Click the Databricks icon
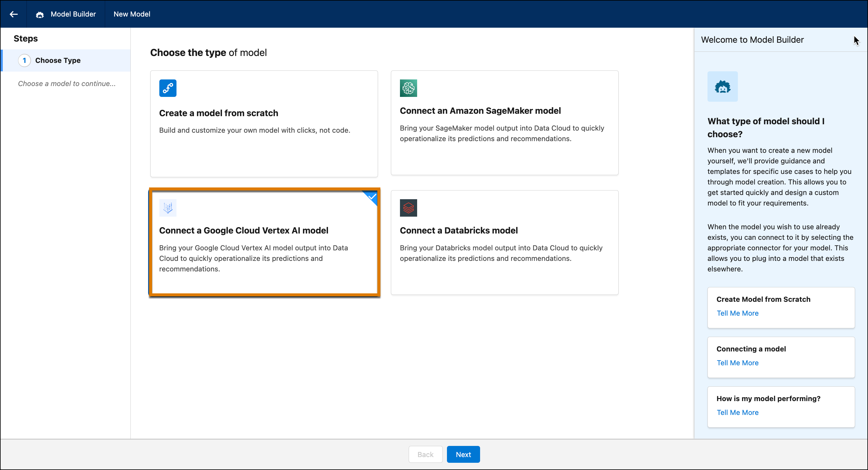 [408, 208]
